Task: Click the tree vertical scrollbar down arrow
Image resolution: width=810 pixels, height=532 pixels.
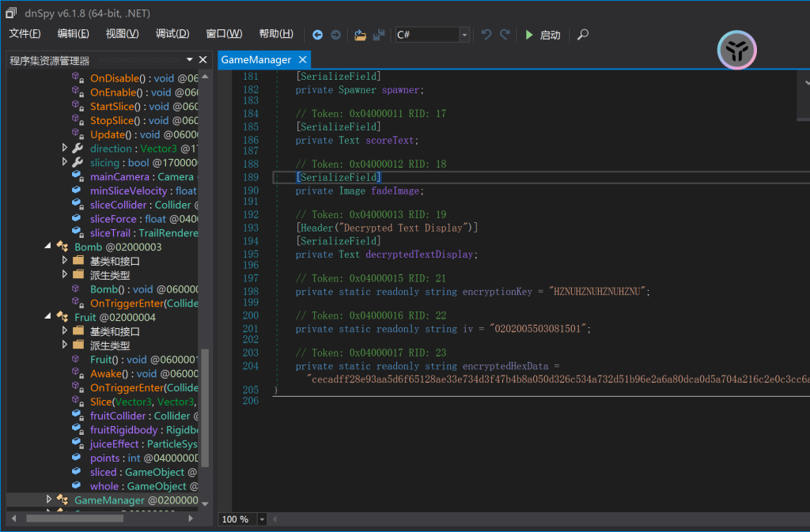Action: click(x=205, y=504)
